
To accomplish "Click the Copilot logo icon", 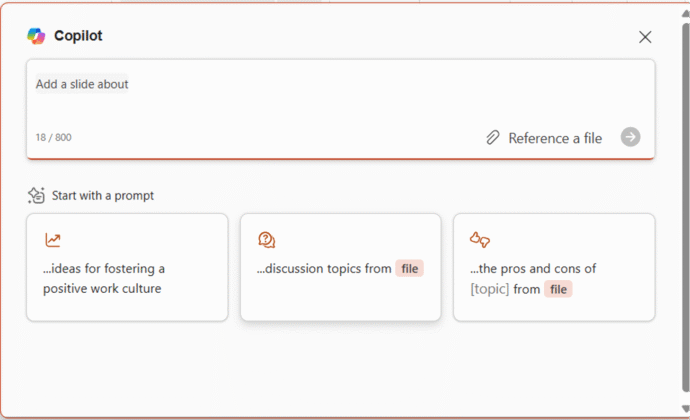I will (x=37, y=36).
